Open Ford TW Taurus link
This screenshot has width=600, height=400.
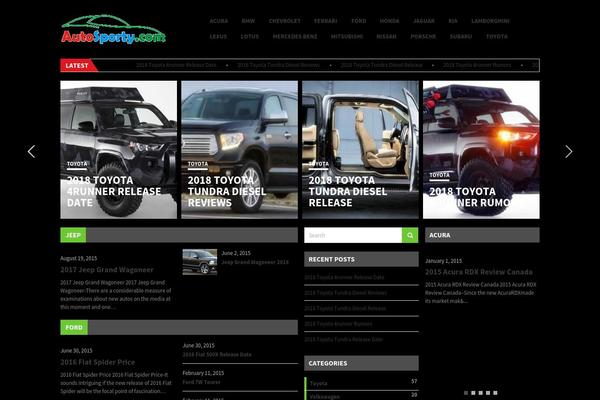[201, 382]
